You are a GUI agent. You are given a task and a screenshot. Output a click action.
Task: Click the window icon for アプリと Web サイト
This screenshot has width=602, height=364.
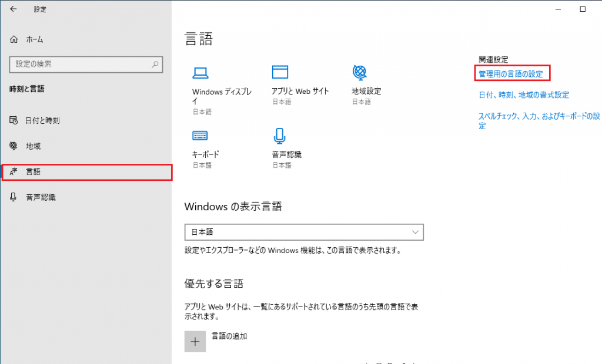(280, 72)
